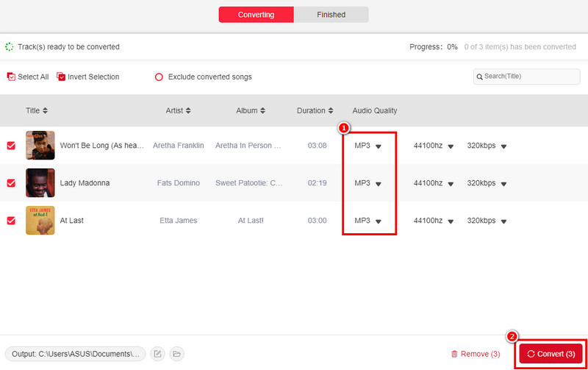Click 0 of 3 item(s) converted text
Viewport: 588px width, 370px height.
tap(520, 47)
